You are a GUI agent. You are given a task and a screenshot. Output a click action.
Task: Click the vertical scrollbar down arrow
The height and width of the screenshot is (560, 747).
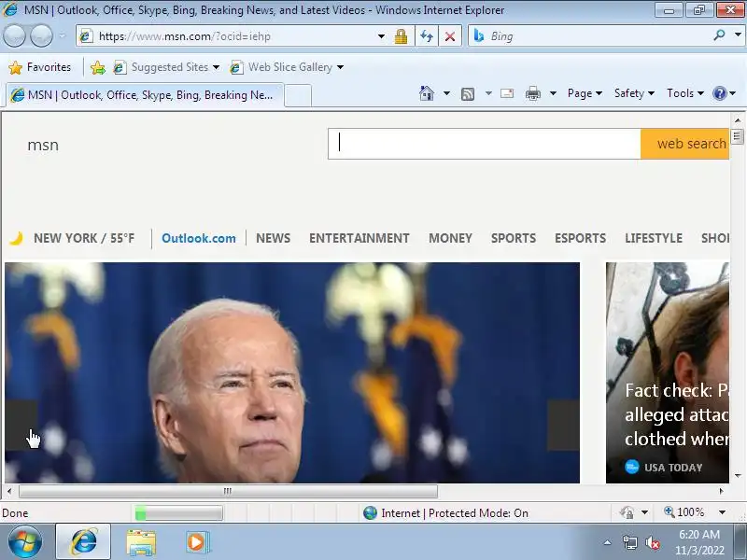pos(738,475)
